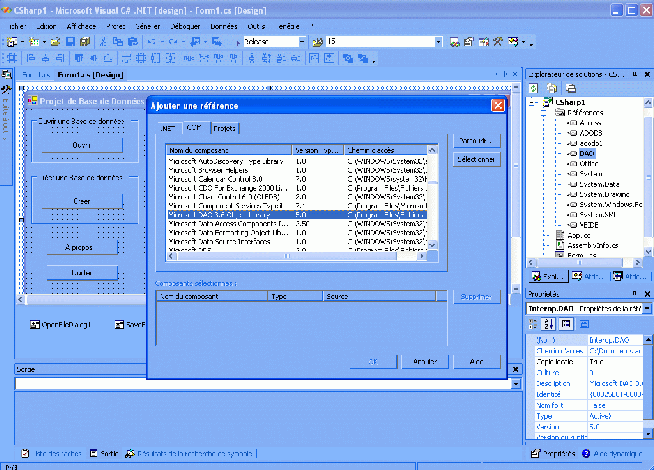Click the Solution Explorer toolbar icon
This screenshot has height=470, width=654.
pos(455,42)
